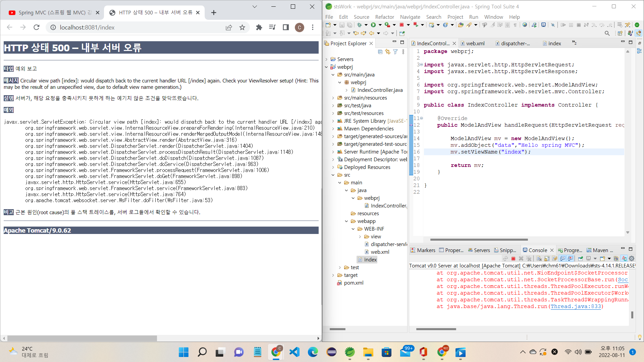644x362 pixels.
Task: Stop Tomcat with red Terminate console button
Action: pos(513,258)
